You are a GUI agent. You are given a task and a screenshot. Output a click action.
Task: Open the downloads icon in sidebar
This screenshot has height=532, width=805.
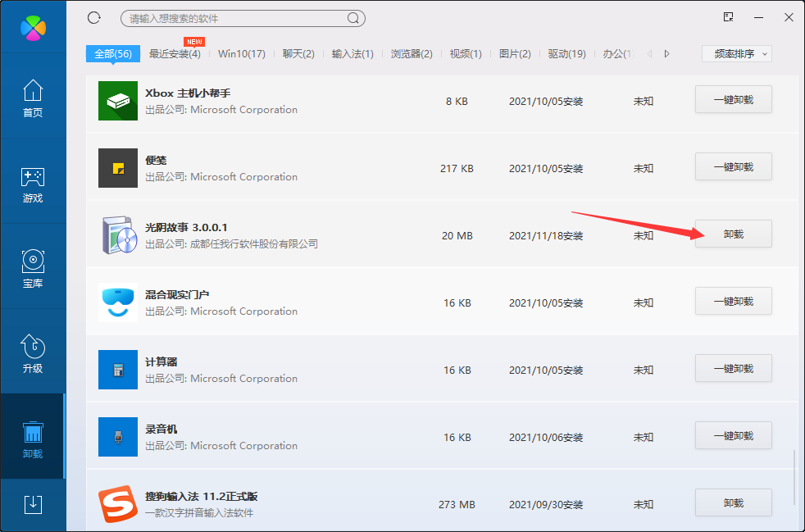click(x=33, y=504)
